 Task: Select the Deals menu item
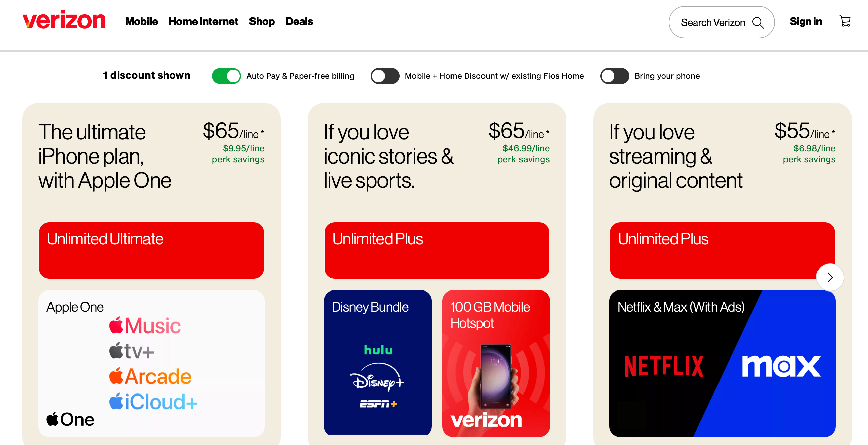(x=299, y=21)
